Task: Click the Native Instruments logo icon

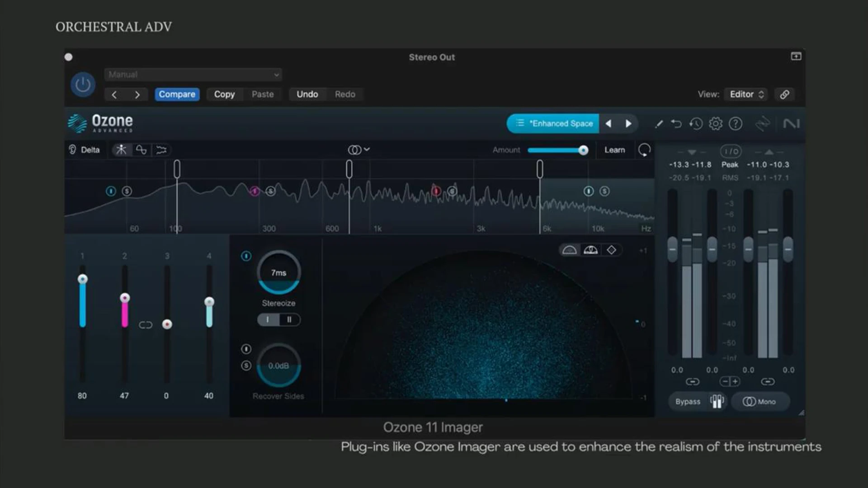Action: (791, 123)
